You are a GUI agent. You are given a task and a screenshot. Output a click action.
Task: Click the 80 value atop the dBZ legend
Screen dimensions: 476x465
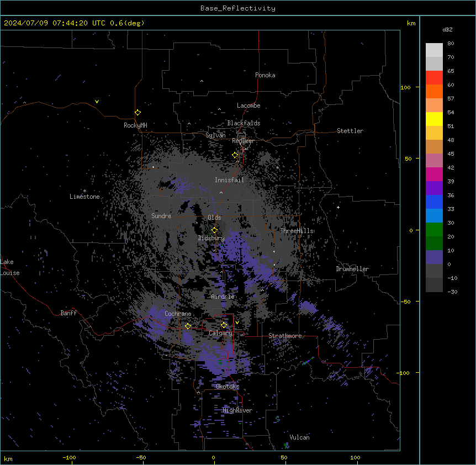click(451, 44)
